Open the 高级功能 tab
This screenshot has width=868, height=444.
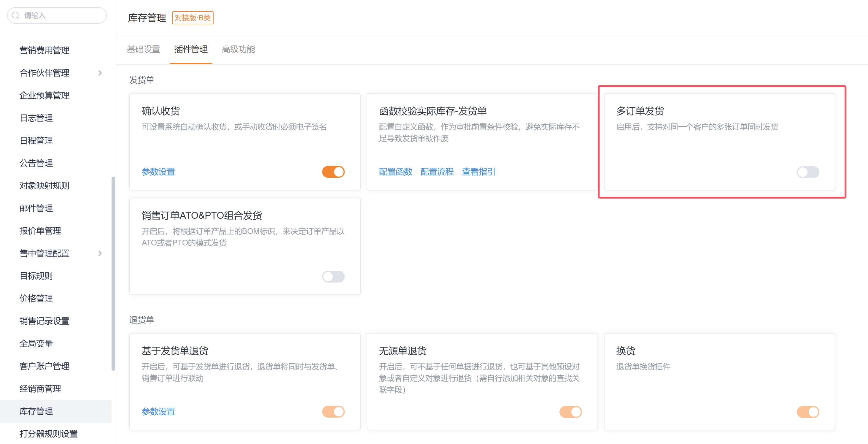[x=238, y=49]
